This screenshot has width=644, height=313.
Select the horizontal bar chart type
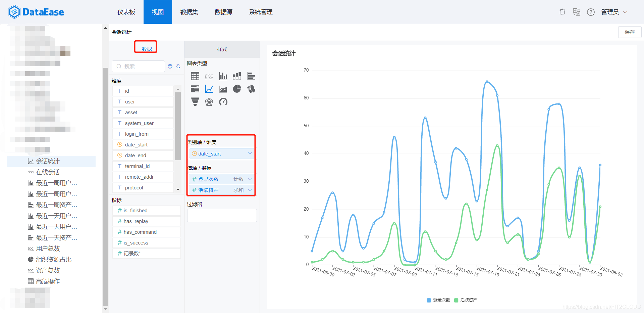[251, 76]
